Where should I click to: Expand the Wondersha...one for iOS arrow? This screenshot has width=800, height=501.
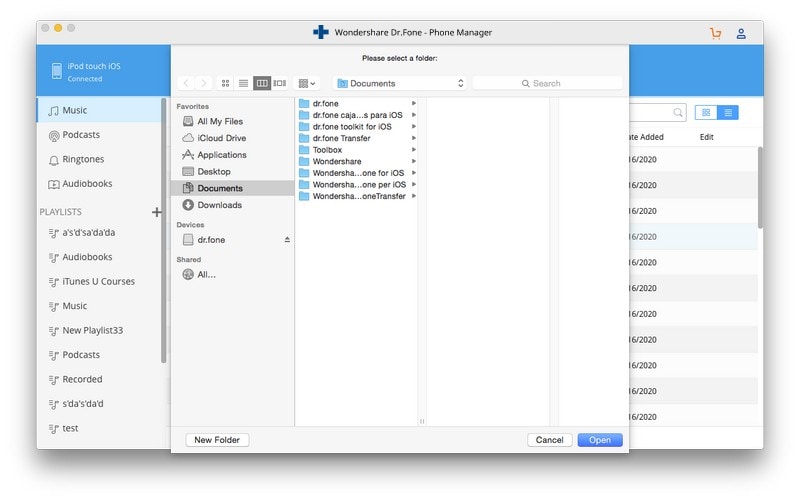[414, 173]
